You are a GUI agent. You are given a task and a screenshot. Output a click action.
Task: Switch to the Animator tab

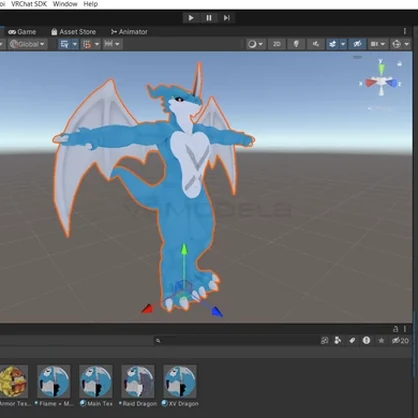coord(129,32)
